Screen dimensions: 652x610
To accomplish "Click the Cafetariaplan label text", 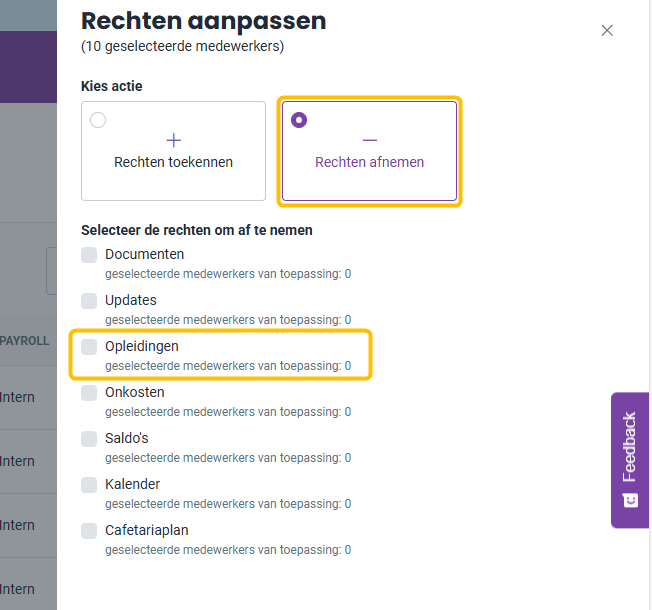I will pos(147,530).
